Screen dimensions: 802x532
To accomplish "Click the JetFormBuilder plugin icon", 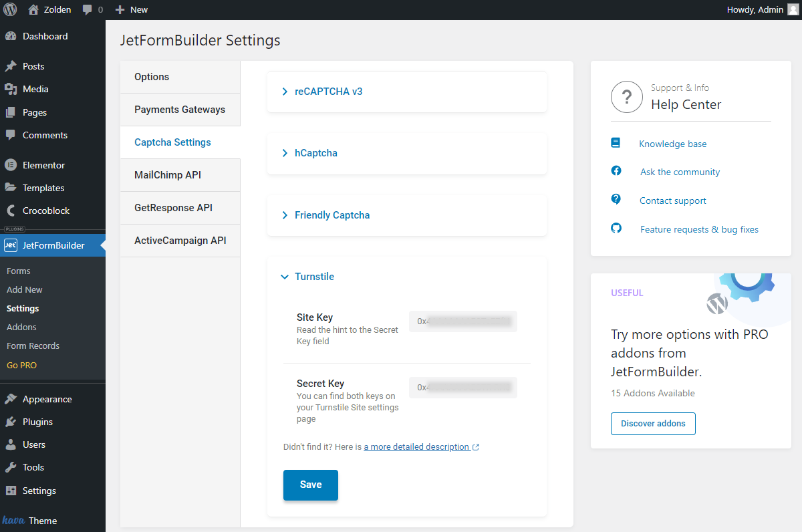I will click(11, 245).
